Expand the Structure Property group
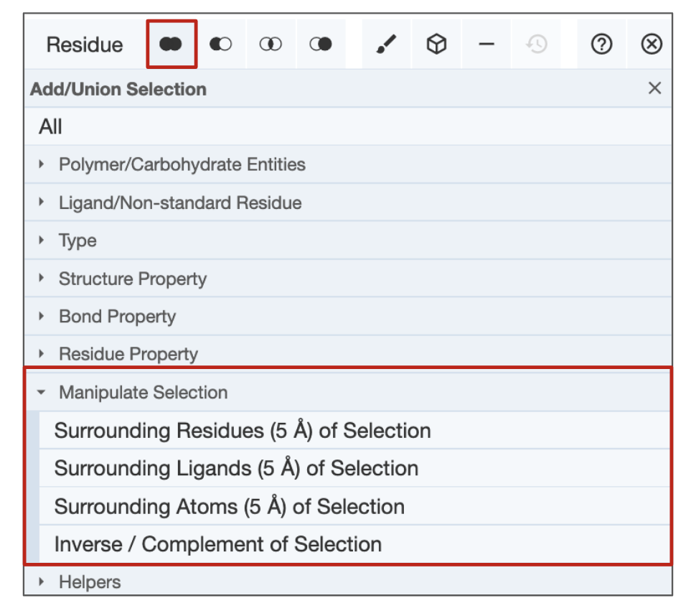 point(132,279)
